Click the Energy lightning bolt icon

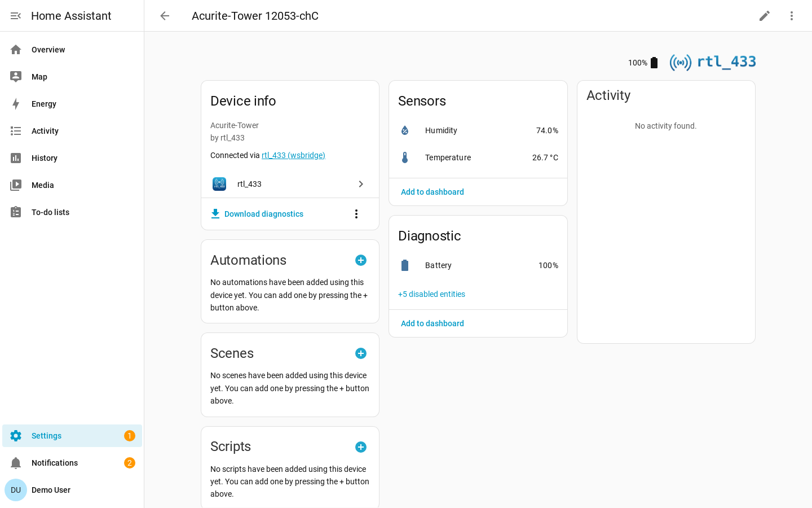pos(16,104)
